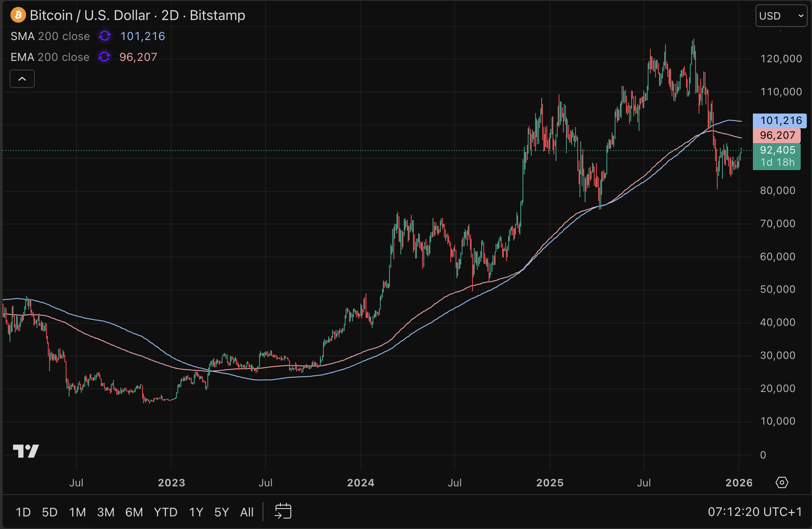Show All historical data
The height and width of the screenshot is (529, 812).
[247, 512]
